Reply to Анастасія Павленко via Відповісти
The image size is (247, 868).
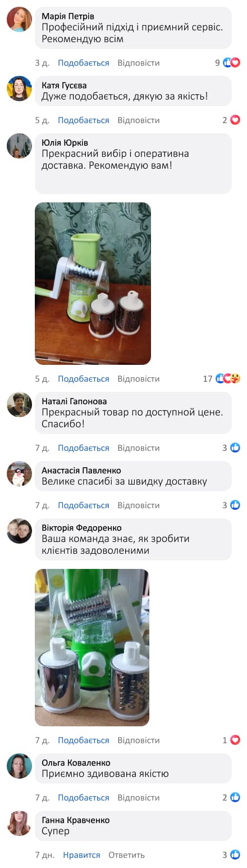(x=139, y=505)
